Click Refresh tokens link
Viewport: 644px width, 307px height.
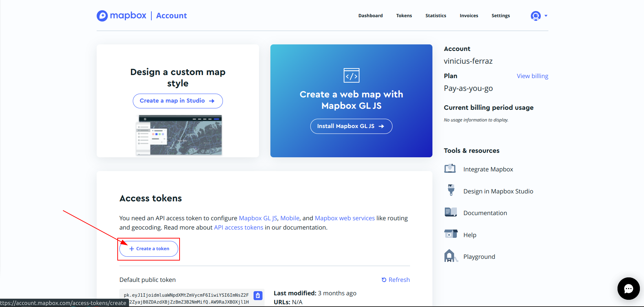396,280
